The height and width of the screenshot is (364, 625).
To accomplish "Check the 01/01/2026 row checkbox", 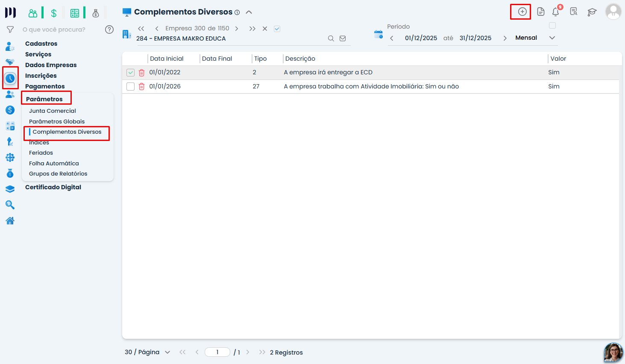I will point(131,87).
